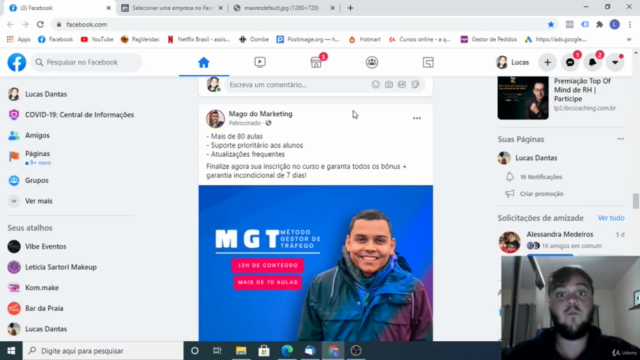Open Grupos in the left sidebar
The height and width of the screenshot is (360, 640).
[37, 180]
